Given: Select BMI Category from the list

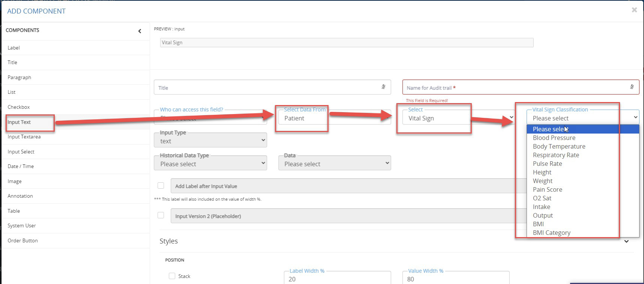Looking at the screenshot, I should tap(551, 233).
